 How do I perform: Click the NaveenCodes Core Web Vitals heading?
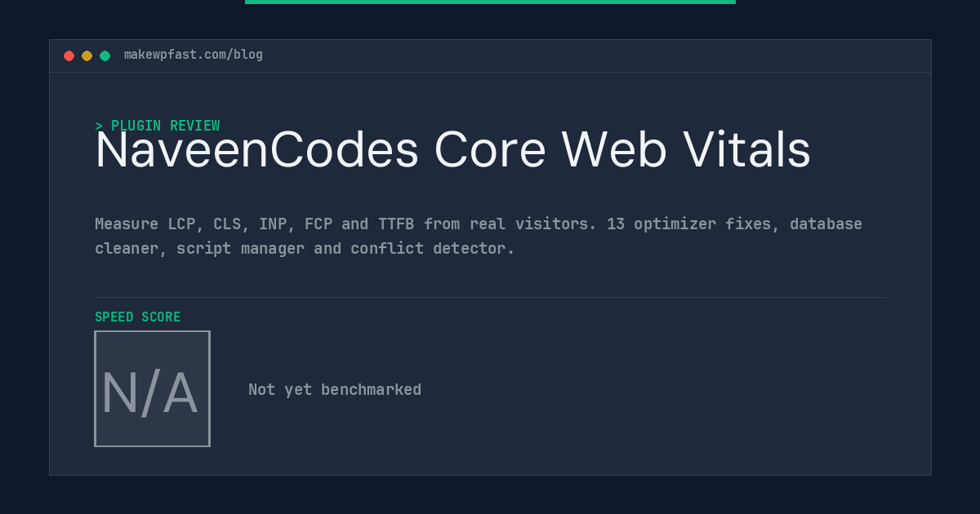tap(453, 150)
